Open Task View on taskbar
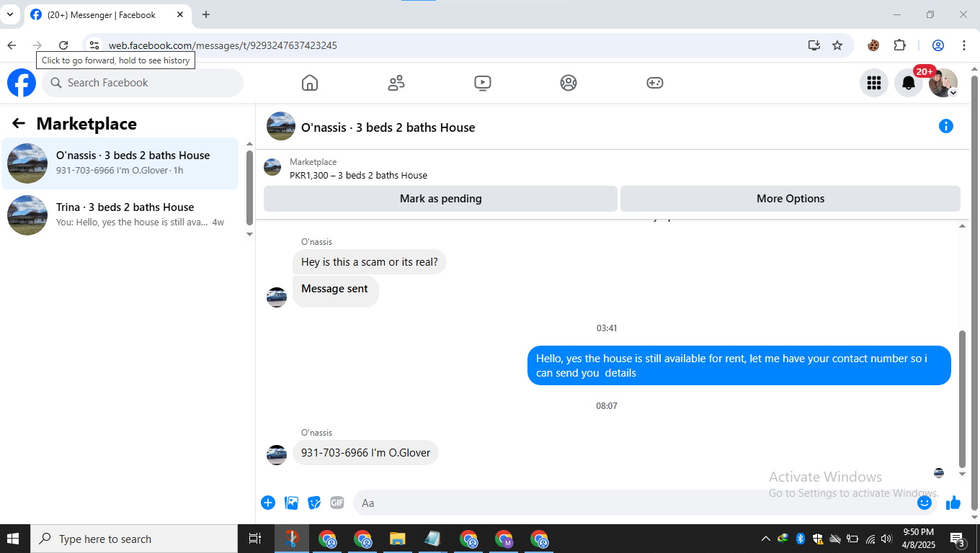 (254, 539)
